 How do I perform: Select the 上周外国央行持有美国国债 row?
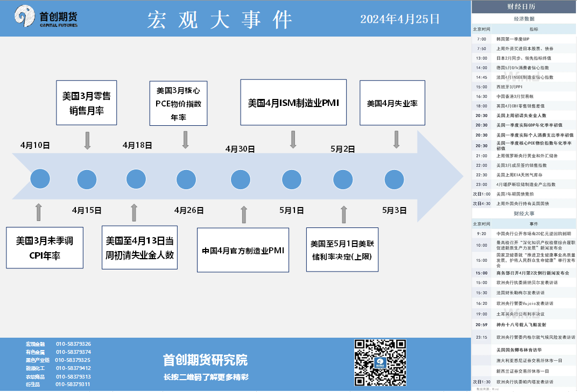(524, 204)
